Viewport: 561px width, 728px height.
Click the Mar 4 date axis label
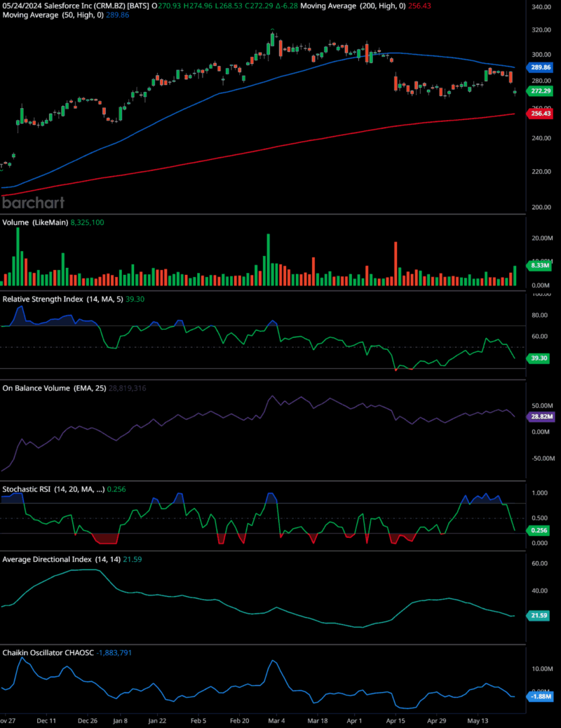tap(276, 721)
